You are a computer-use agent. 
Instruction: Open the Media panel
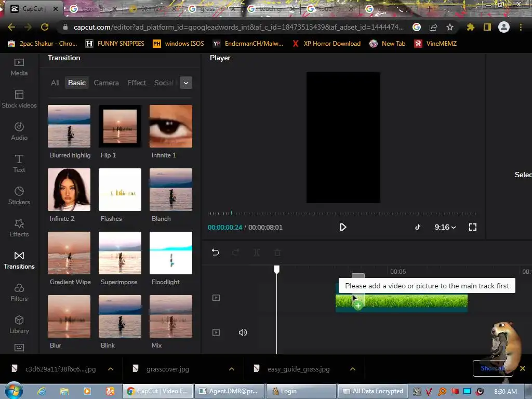tap(19, 67)
